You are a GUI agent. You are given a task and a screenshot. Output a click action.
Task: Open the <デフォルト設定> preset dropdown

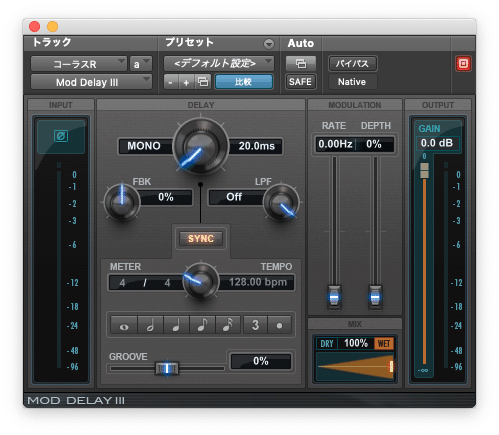[219, 63]
